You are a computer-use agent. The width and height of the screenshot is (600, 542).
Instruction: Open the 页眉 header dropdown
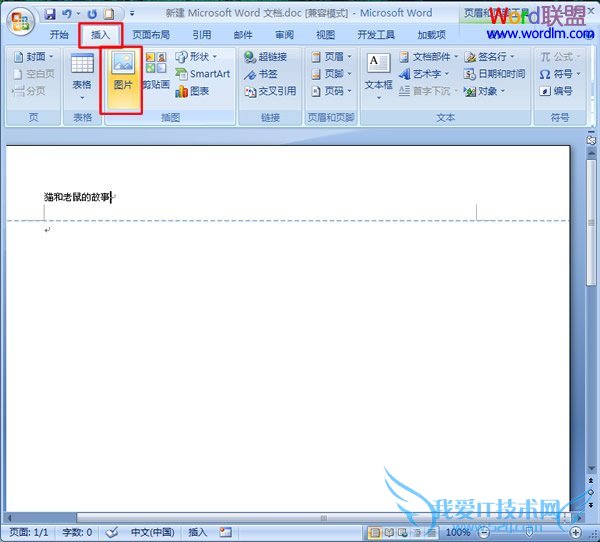(332, 57)
